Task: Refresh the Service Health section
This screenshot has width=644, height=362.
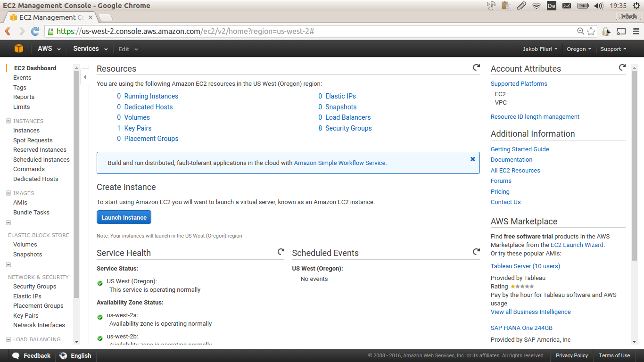Action: click(x=281, y=252)
